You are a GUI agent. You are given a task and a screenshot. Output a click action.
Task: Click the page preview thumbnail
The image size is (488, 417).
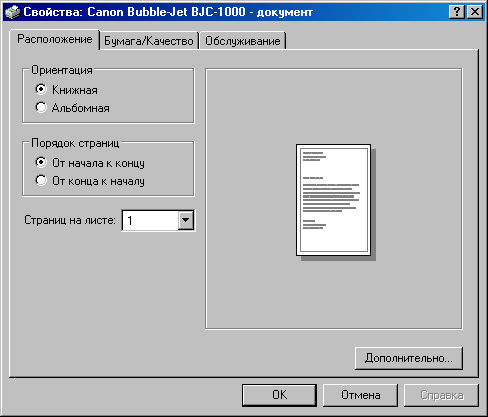(336, 202)
